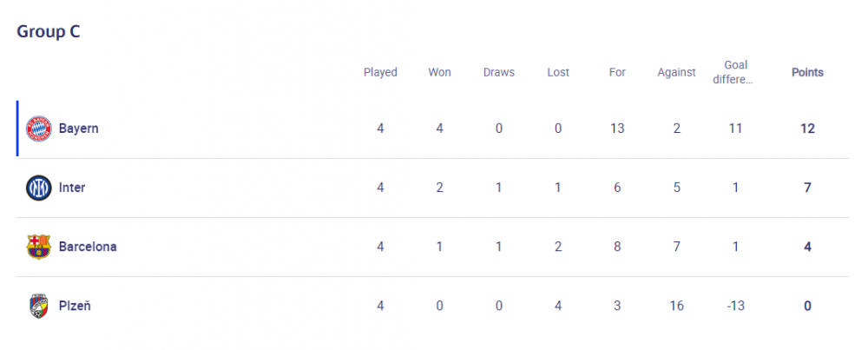Click the Group C heading
The height and width of the screenshot is (350, 868).
49,31
